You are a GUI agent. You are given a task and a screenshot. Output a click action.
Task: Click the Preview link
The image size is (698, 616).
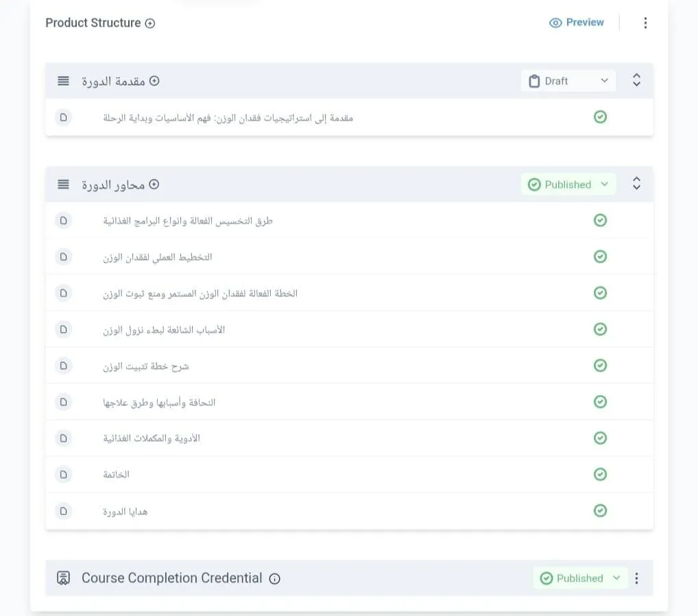coord(577,23)
